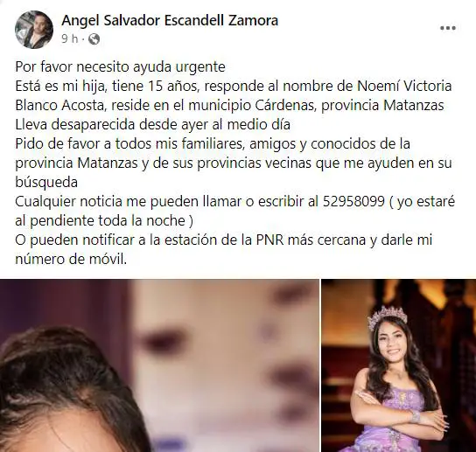The image size is (476, 452).
Task: Click the surname text "Blanco Acosta"
Action: coord(59,106)
